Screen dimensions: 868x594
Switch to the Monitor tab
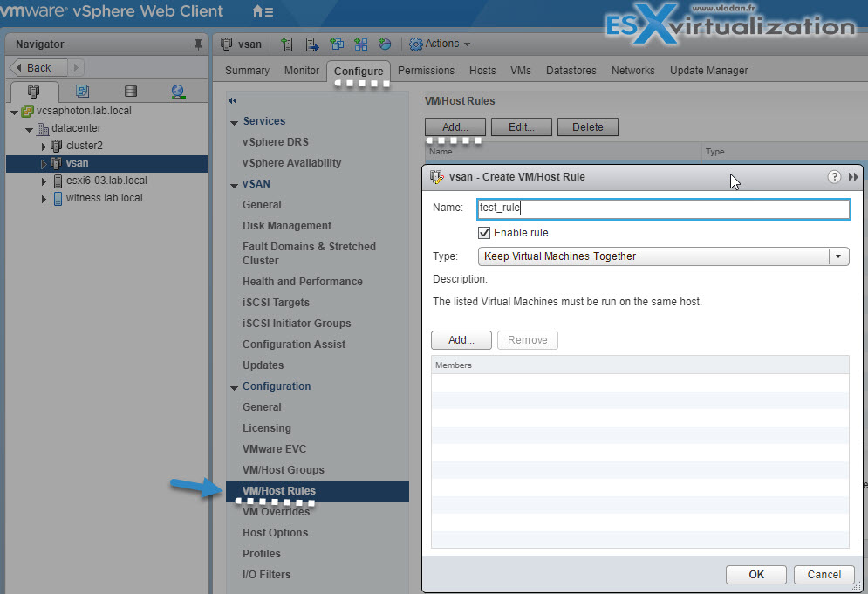point(301,71)
